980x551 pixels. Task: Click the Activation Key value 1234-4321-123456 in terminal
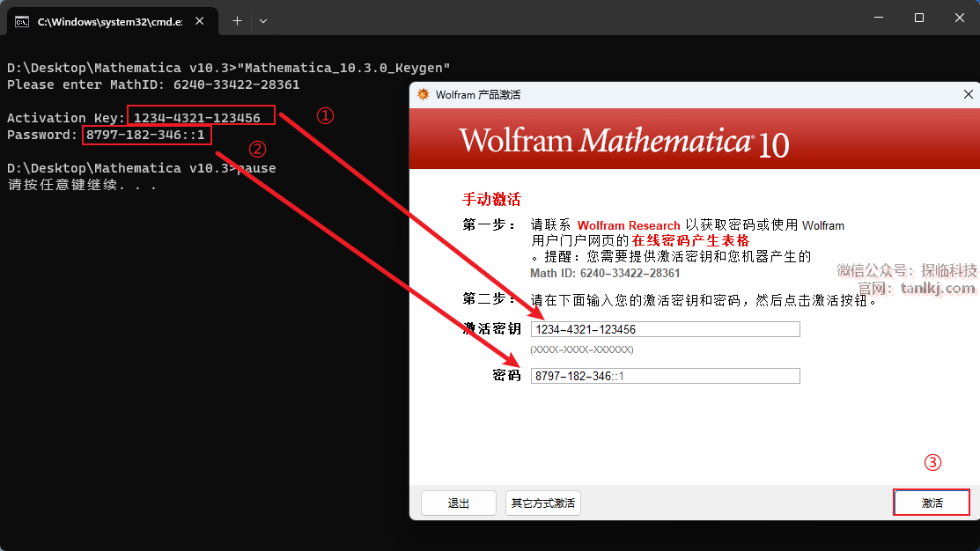197,117
